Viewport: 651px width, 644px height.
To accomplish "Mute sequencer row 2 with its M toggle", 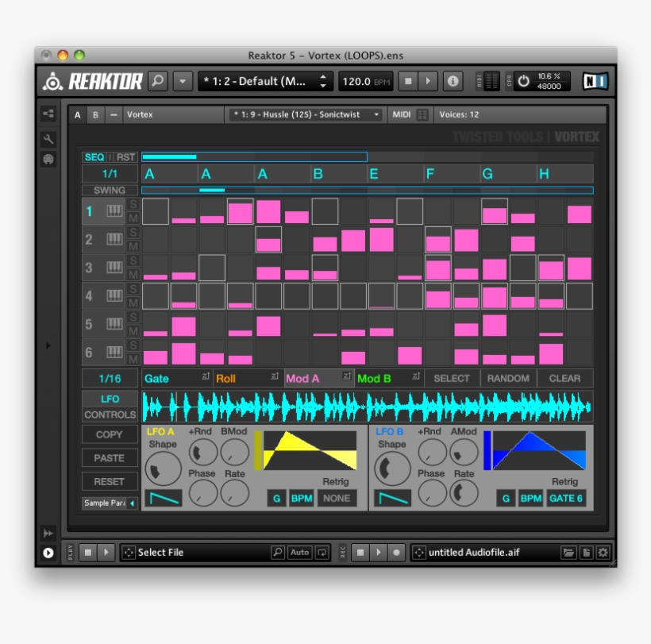I will (133, 245).
